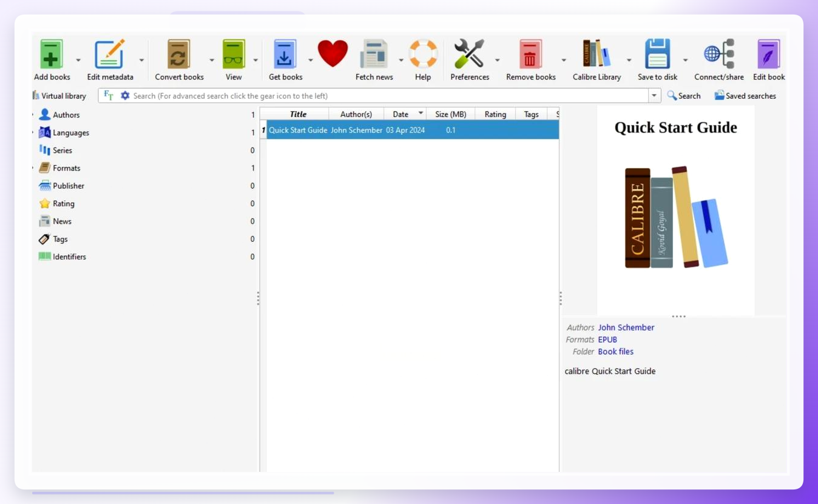This screenshot has width=818, height=504.
Task: Click row header number 1 in book list
Action: [x=263, y=130]
